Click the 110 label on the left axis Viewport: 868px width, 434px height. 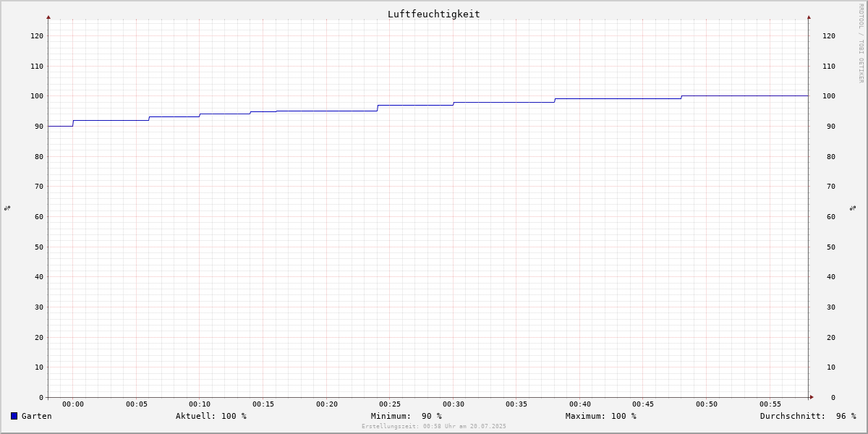[37, 66]
